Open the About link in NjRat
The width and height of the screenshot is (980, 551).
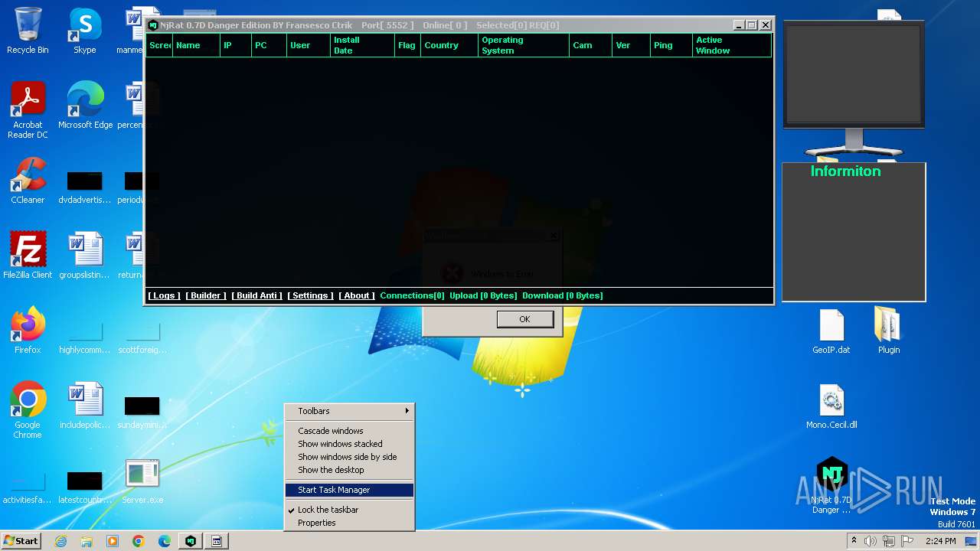[357, 295]
